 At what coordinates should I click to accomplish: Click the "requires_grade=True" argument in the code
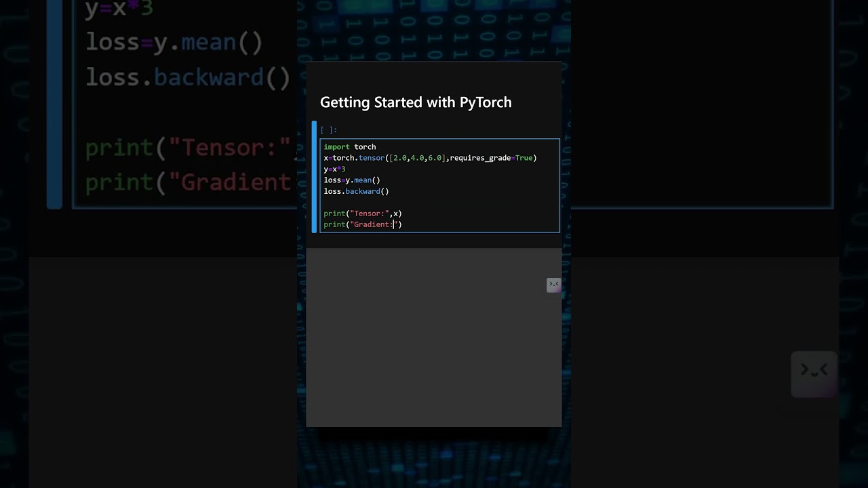[491, 158]
